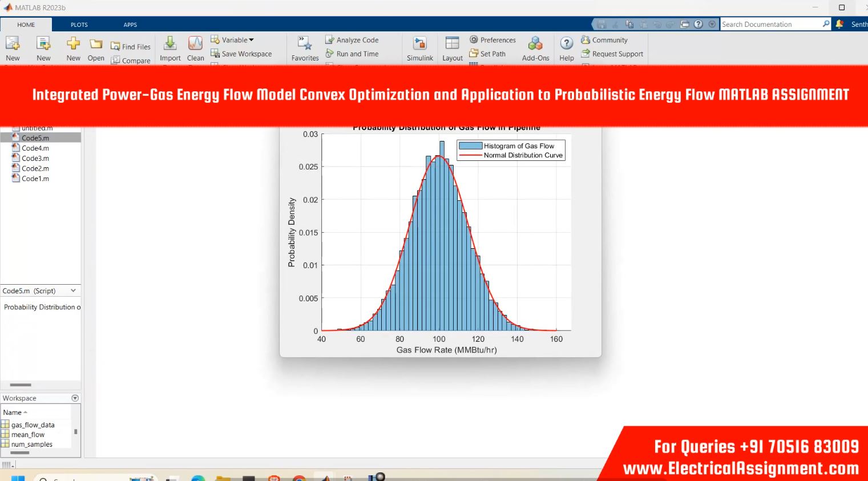Click the Name column header in Workspace
868x481 pixels.
pos(13,412)
